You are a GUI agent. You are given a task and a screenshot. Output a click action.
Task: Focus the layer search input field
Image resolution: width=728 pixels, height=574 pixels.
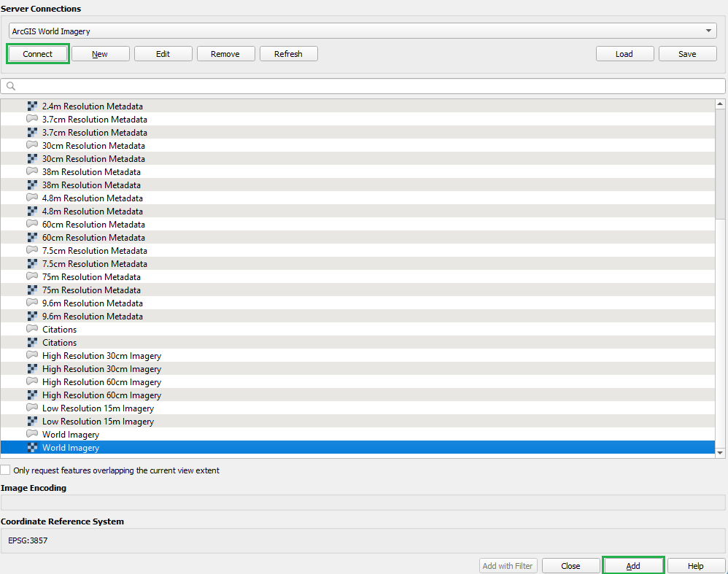363,86
